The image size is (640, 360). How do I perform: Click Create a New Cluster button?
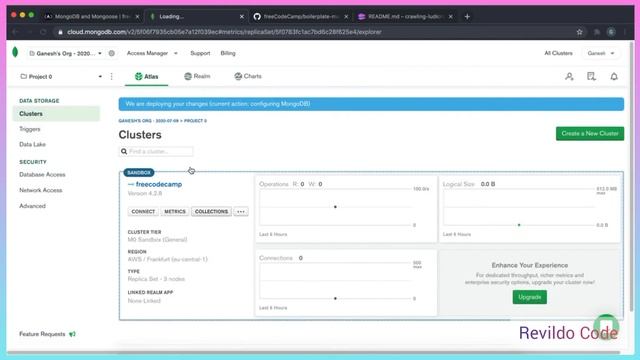point(590,133)
